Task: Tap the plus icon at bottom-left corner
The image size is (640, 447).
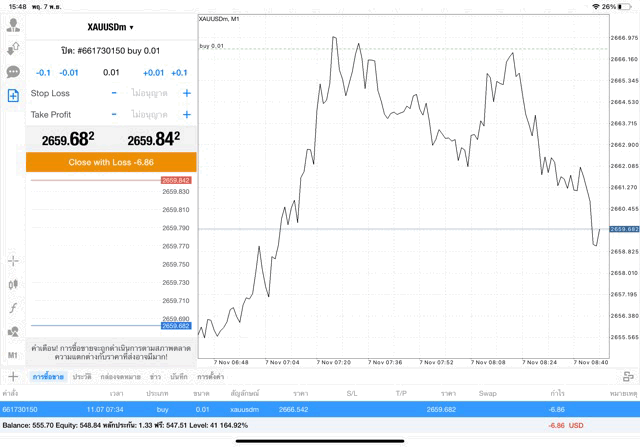Action: [x=13, y=377]
